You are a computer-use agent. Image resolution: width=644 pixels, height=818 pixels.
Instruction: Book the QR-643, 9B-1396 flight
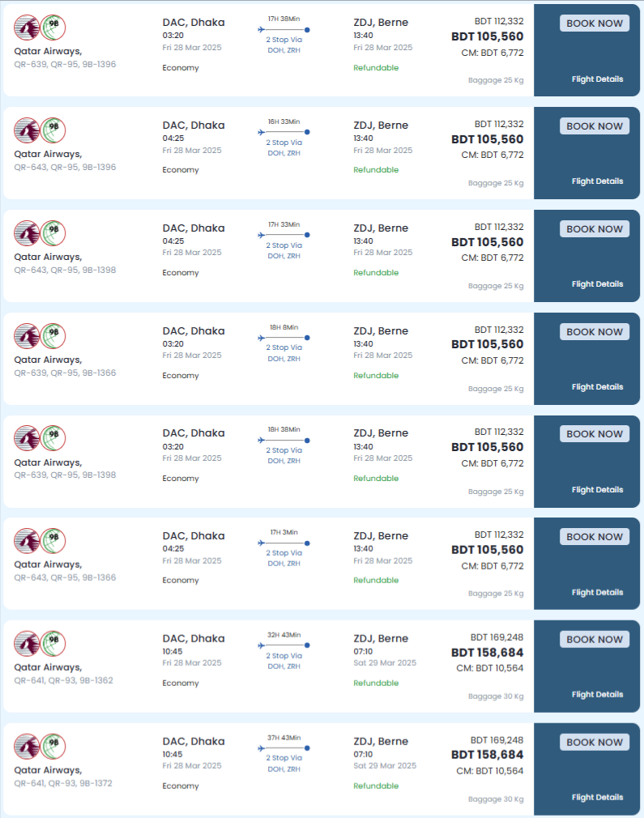pos(595,126)
